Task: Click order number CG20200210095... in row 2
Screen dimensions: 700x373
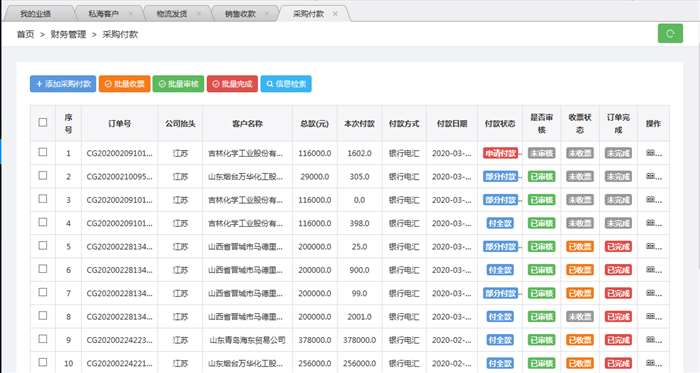Action: 119,177
